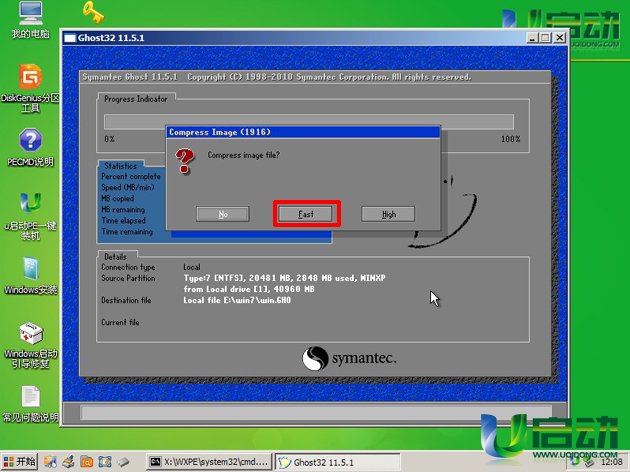Click the gray disk quick launch icon
630x472 pixels.
pos(123,462)
